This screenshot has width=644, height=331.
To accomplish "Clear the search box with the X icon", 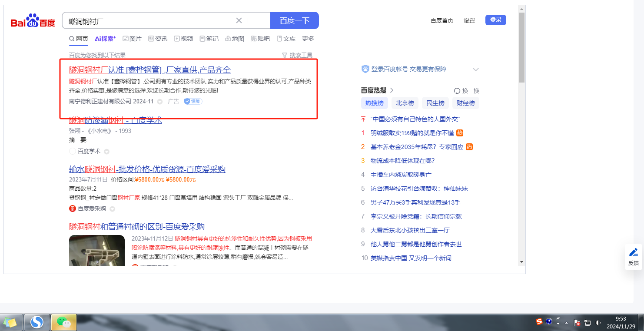I will click(x=239, y=20).
